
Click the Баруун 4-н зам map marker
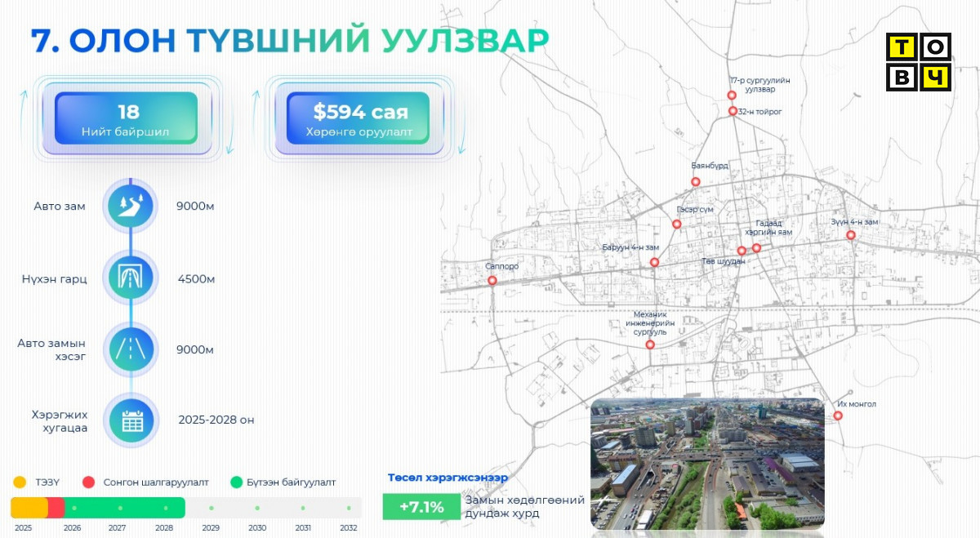pos(654,262)
